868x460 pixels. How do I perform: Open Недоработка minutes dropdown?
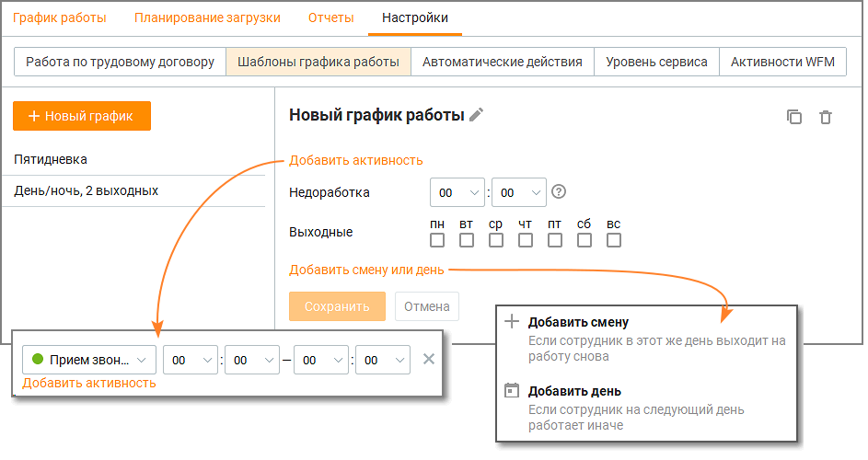519,192
